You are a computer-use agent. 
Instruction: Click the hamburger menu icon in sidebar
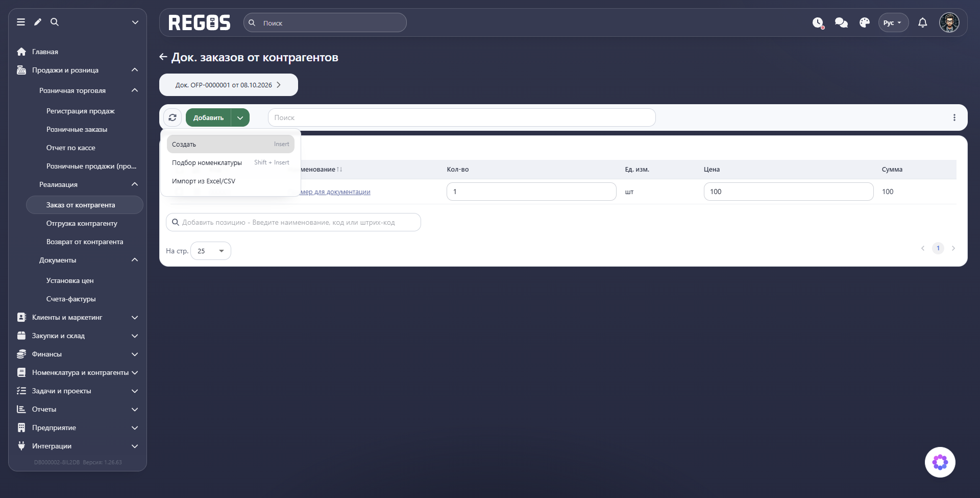[x=21, y=22]
